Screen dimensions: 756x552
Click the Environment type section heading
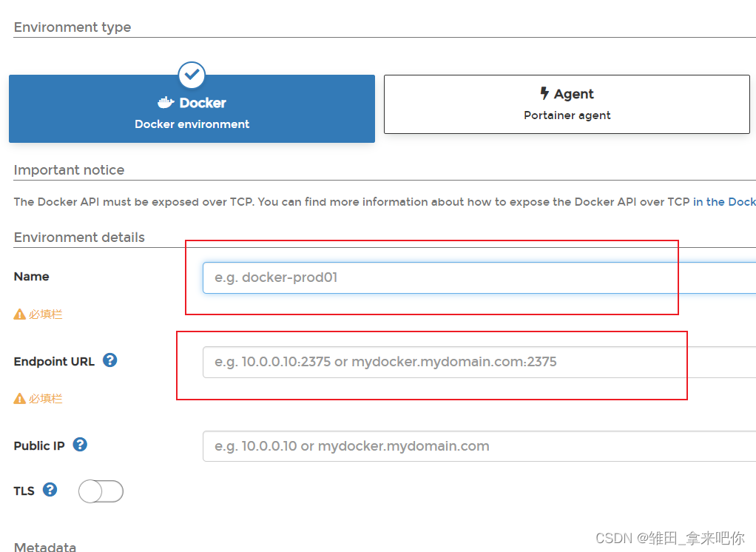coord(72,27)
